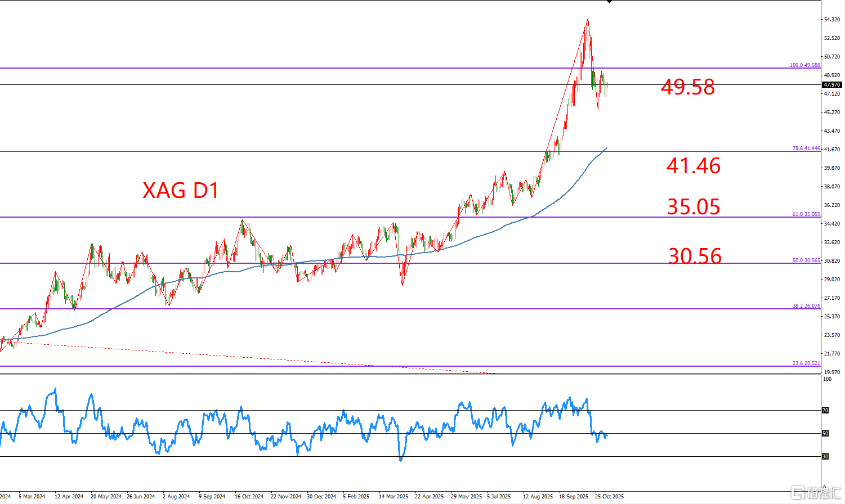845x504 pixels.
Task: Click the Fibonacci 78.6 41.446 level label
Action: tap(806, 148)
